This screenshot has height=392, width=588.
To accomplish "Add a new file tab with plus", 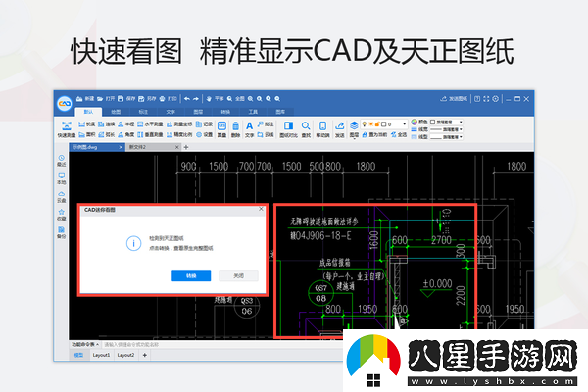I will [x=186, y=147].
